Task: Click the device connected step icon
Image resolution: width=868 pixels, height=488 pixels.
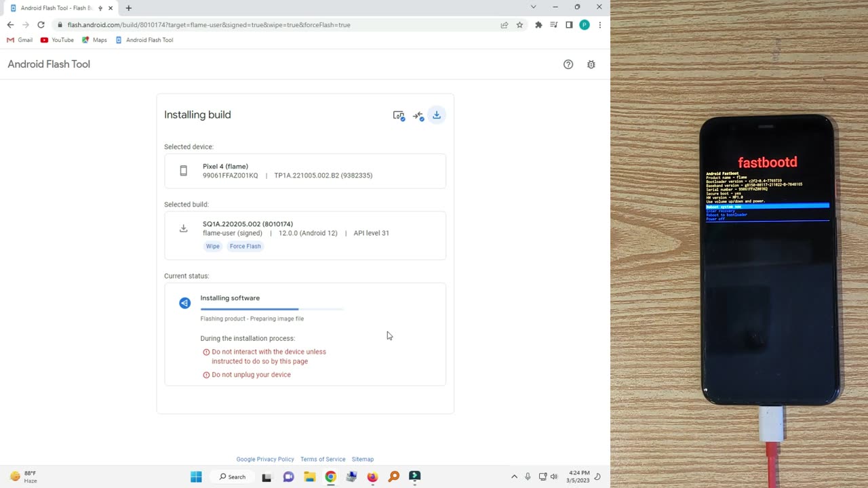Action: [399, 115]
